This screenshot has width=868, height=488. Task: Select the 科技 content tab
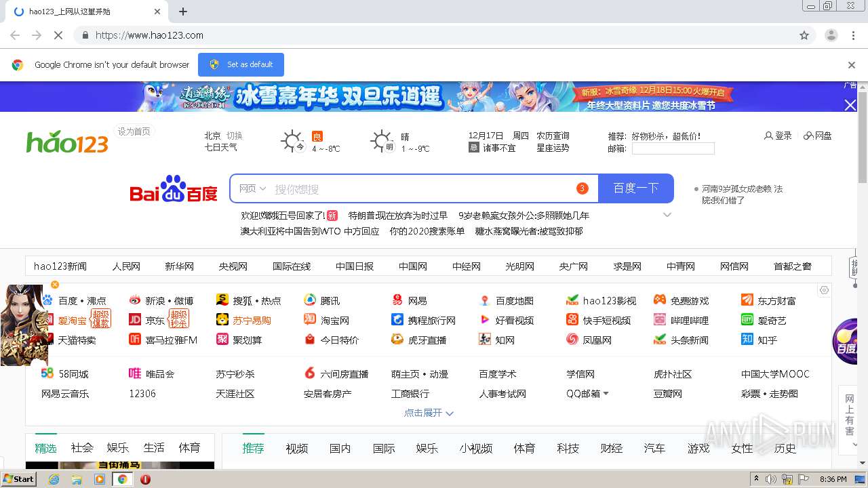point(568,449)
